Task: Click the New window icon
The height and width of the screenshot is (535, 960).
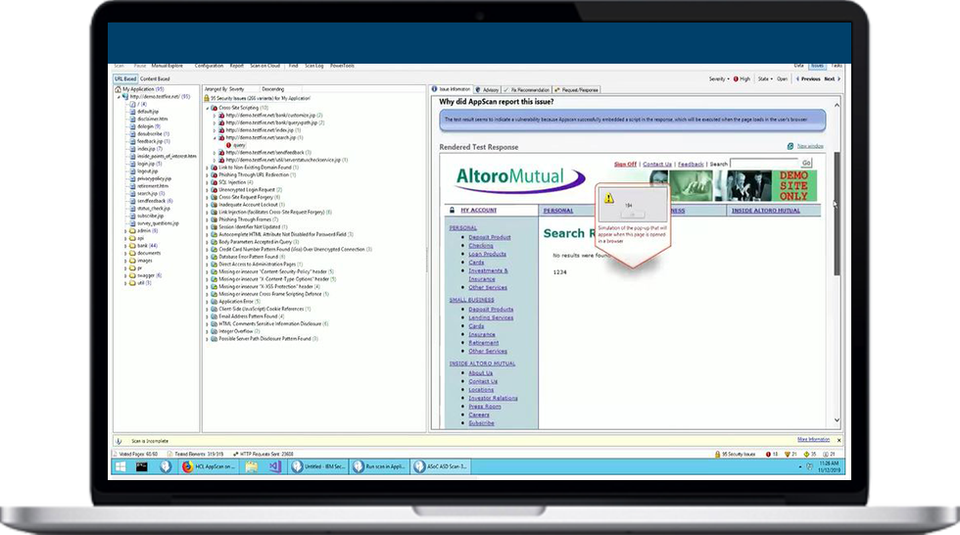Action: (x=791, y=146)
